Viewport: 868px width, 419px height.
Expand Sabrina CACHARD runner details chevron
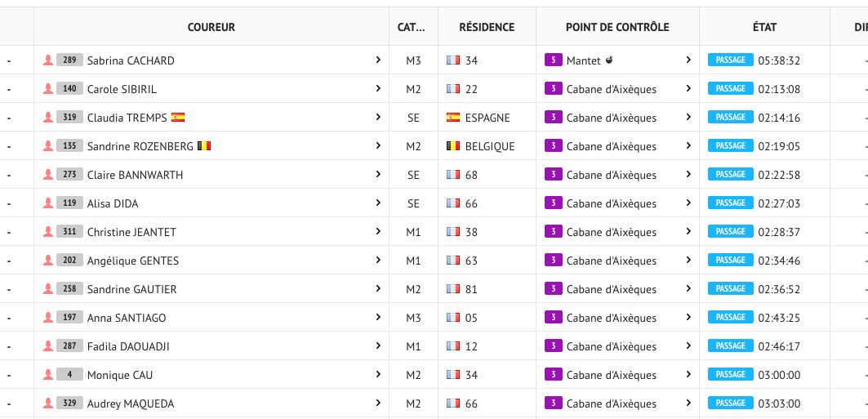(x=378, y=60)
